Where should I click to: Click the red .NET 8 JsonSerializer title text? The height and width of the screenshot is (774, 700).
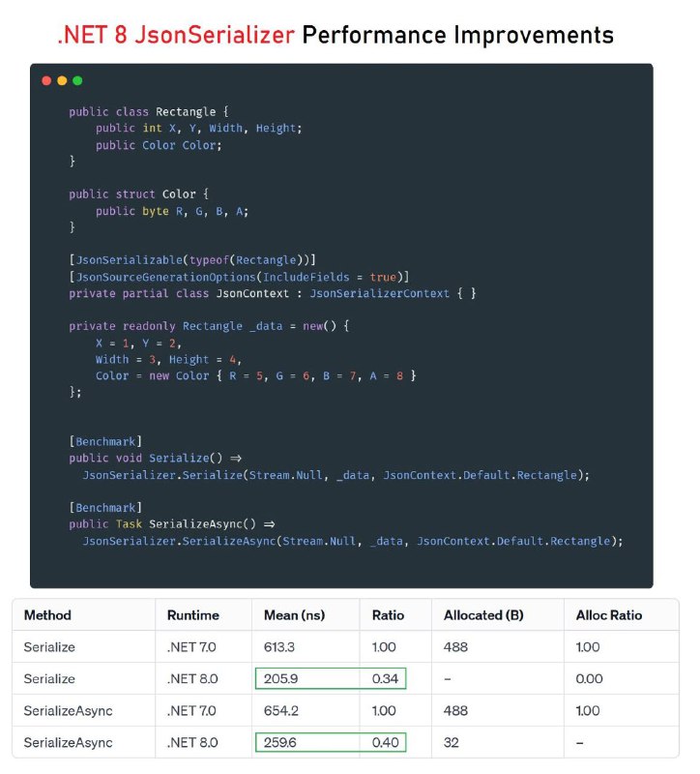(x=176, y=35)
